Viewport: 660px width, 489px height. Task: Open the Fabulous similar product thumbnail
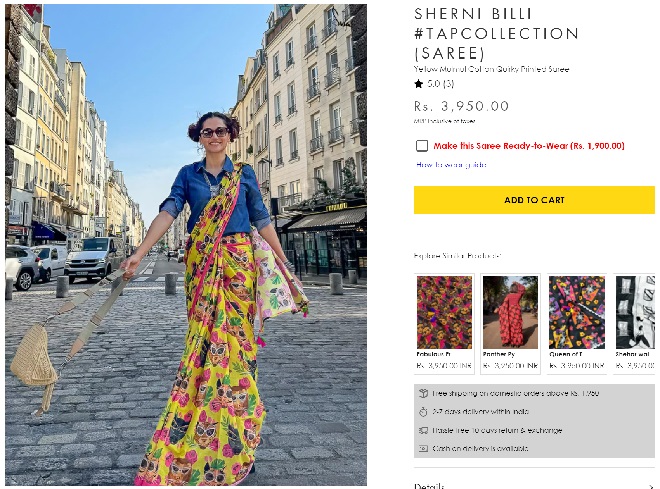(444, 312)
